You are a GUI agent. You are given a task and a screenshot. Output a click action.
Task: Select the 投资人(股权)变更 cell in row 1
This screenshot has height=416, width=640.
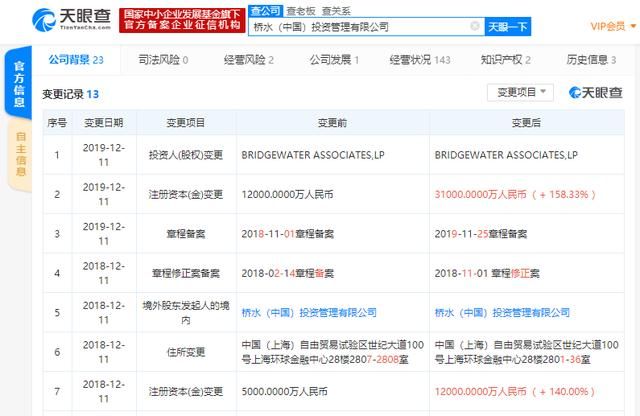(x=186, y=155)
